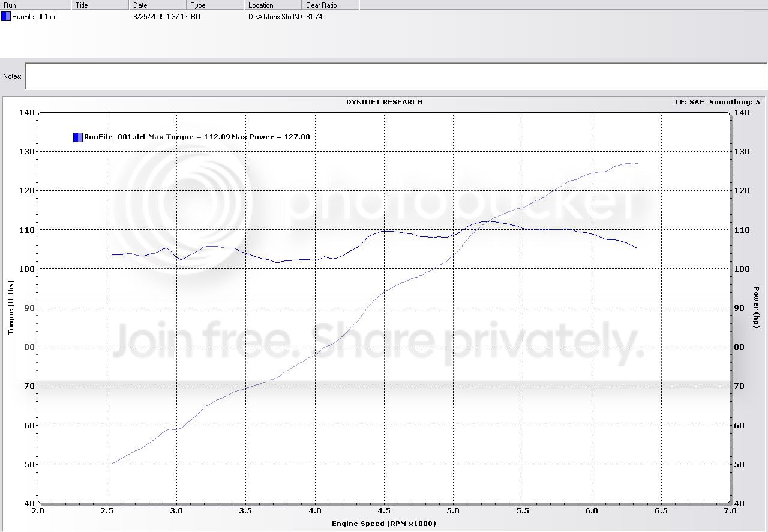This screenshot has width=768, height=532.
Task: Click the gear ratio value 81.74
Action: pos(314,17)
